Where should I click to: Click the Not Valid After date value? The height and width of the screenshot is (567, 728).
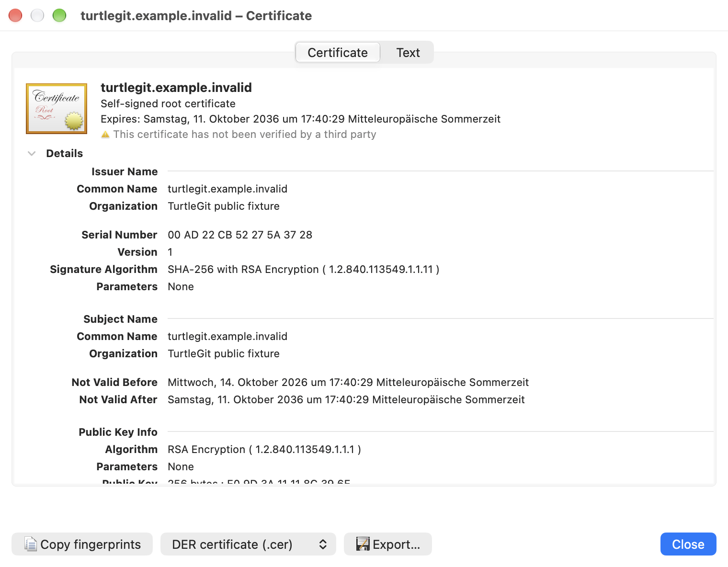[x=346, y=399]
